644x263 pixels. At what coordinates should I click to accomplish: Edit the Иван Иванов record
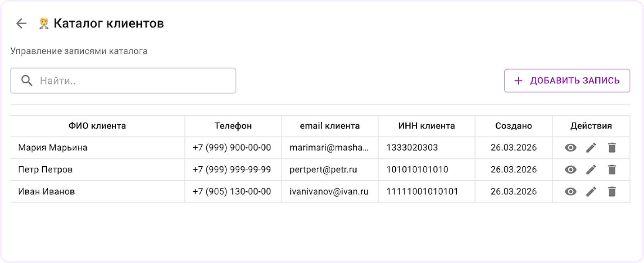point(591,191)
